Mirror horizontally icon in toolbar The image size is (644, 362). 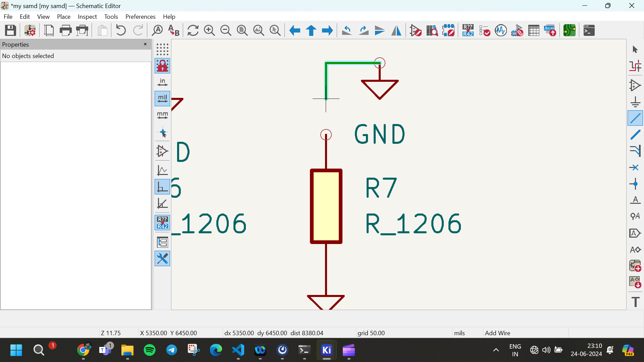tap(396, 31)
